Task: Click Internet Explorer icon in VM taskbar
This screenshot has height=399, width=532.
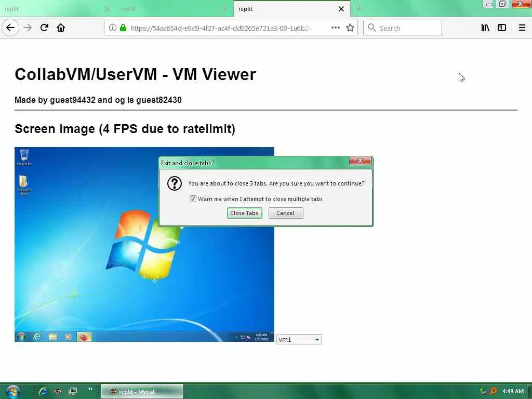Action: (37, 337)
